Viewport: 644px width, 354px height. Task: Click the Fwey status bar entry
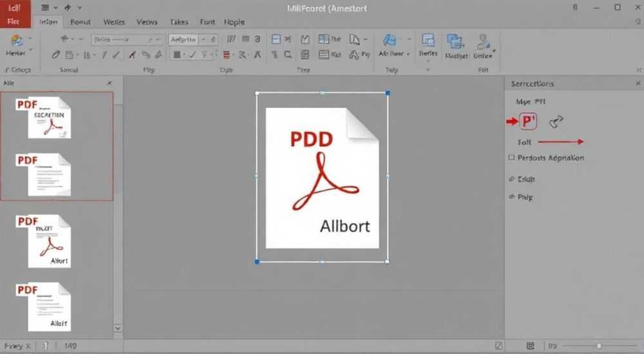(17, 346)
